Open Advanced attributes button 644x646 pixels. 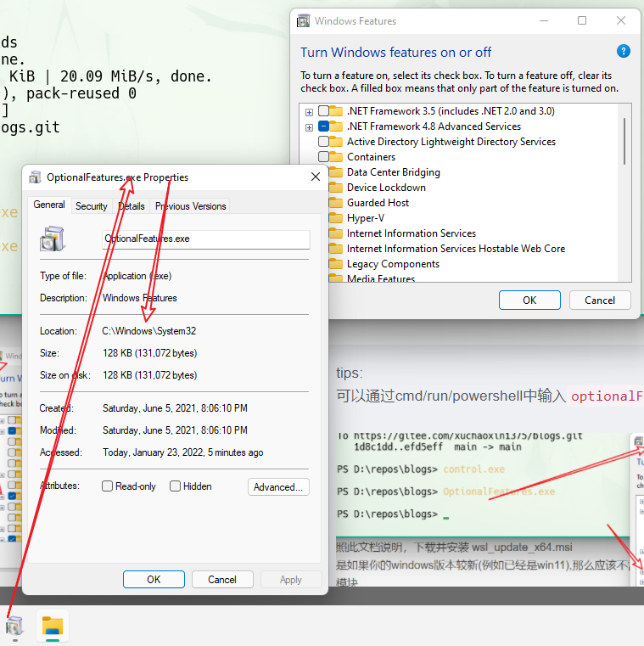tap(278, 486)
